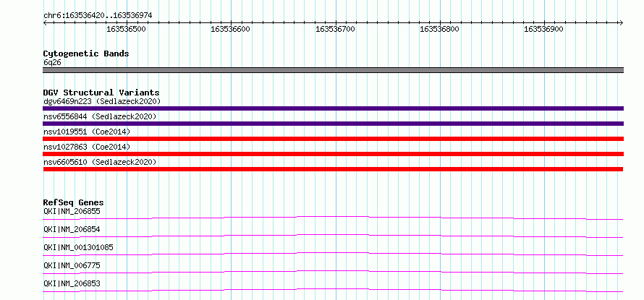Open variant nsv6556844 (Sedlazeck2020) label
The image size is (644, 300).
tap(100, 116)
